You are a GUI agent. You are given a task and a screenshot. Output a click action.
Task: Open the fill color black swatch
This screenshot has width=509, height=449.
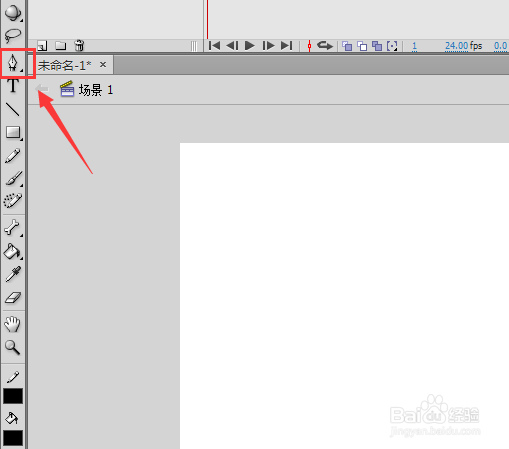point(13,438)
